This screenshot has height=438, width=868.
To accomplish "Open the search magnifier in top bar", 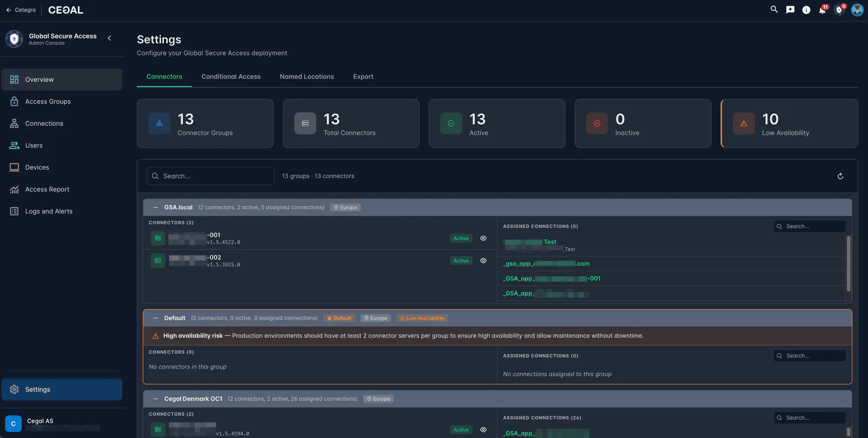I will [774, 9].
